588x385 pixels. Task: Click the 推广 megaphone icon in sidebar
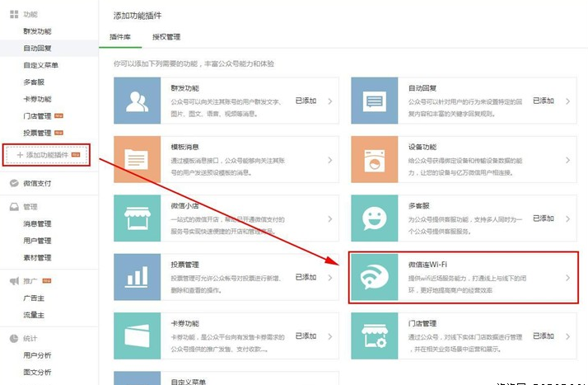14,280
